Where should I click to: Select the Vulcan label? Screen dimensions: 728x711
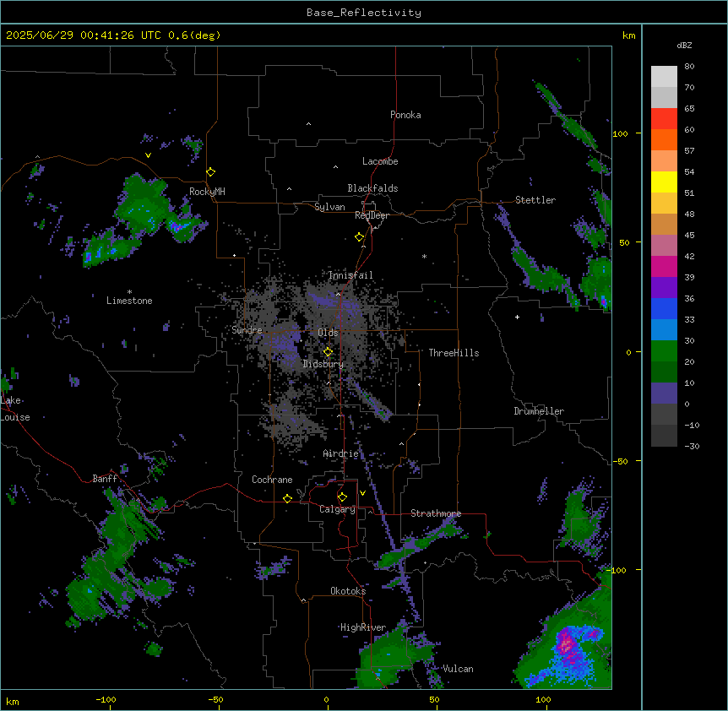click(459, 669)
